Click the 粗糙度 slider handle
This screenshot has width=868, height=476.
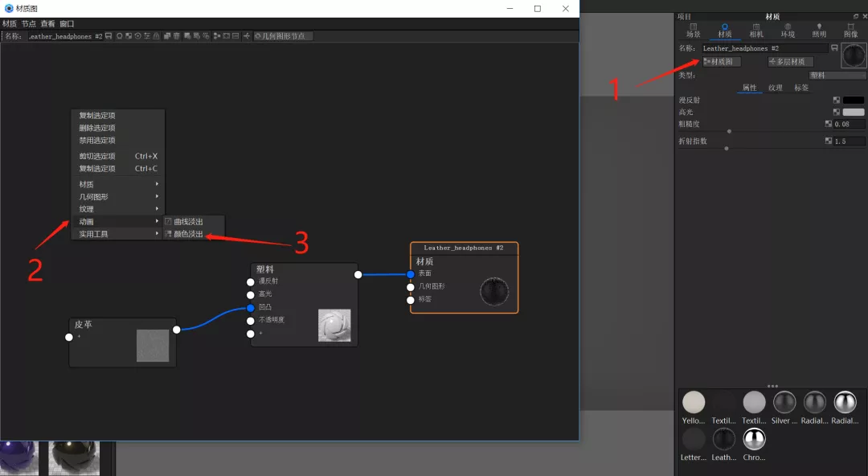click(729, 131)
